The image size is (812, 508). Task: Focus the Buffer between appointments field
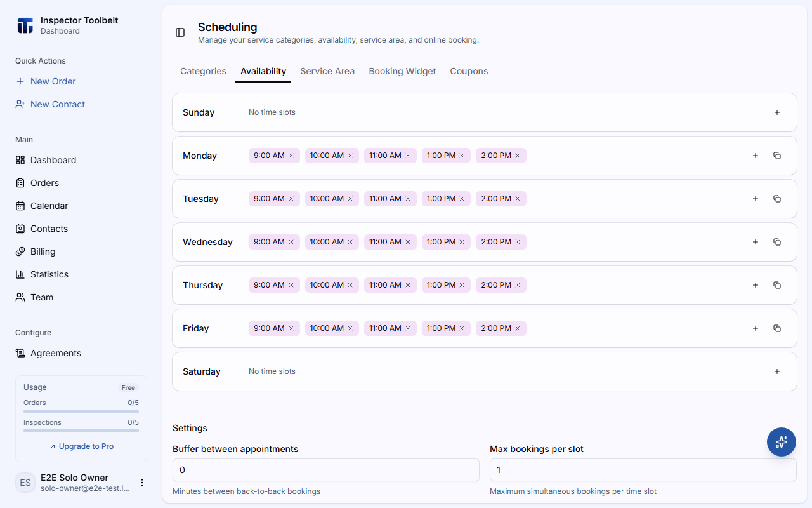pyautogui.click(x=326, y=470)
